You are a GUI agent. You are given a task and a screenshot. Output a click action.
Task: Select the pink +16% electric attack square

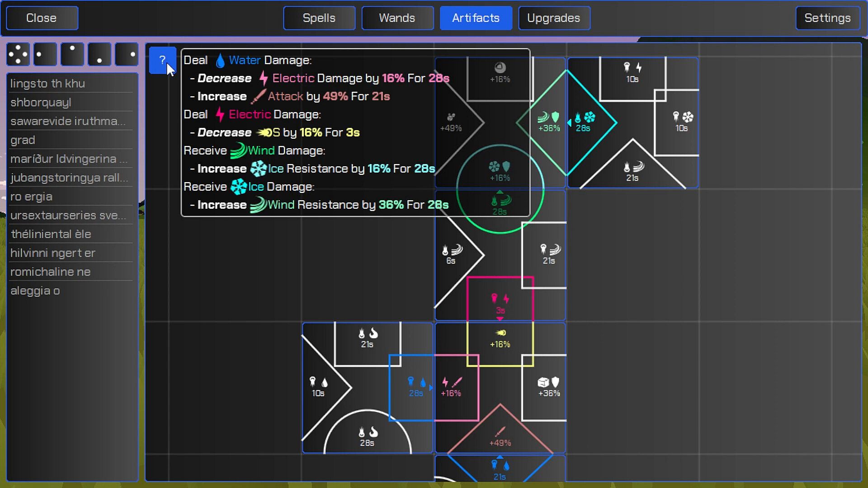(x=451, y=388)
